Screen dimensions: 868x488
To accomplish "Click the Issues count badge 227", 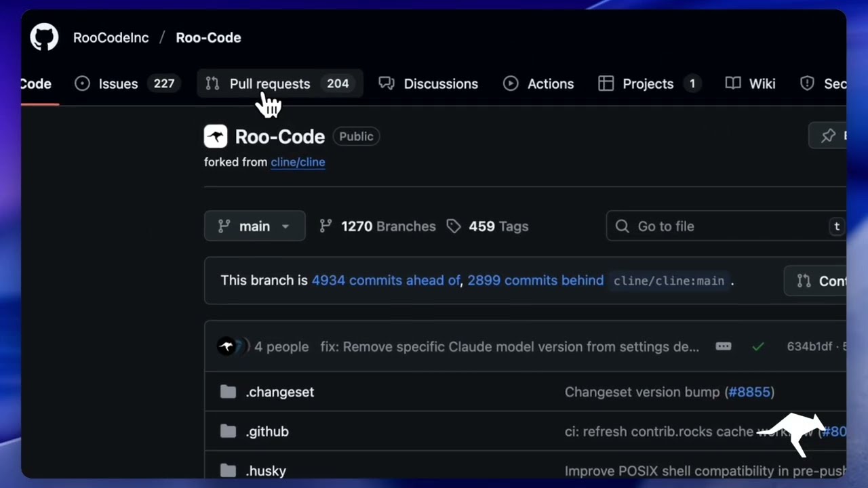I will [163, 84].
